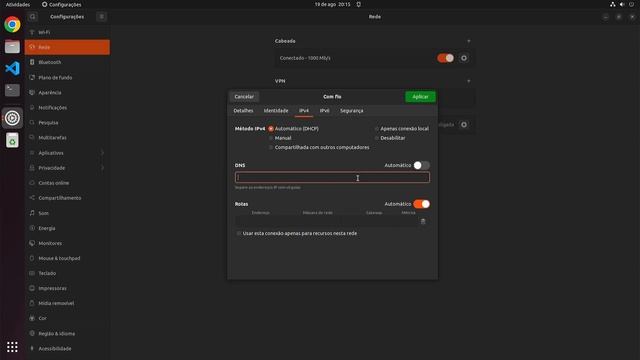Screen dimensions: 640x360
Task: Open the Settings hamburger menu
Action: (x=102, y=17)
